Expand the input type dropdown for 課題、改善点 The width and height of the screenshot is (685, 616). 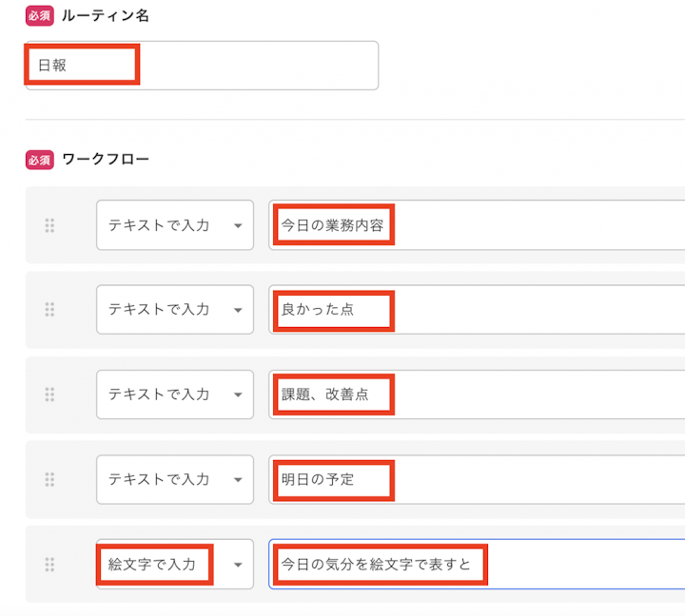175,395
